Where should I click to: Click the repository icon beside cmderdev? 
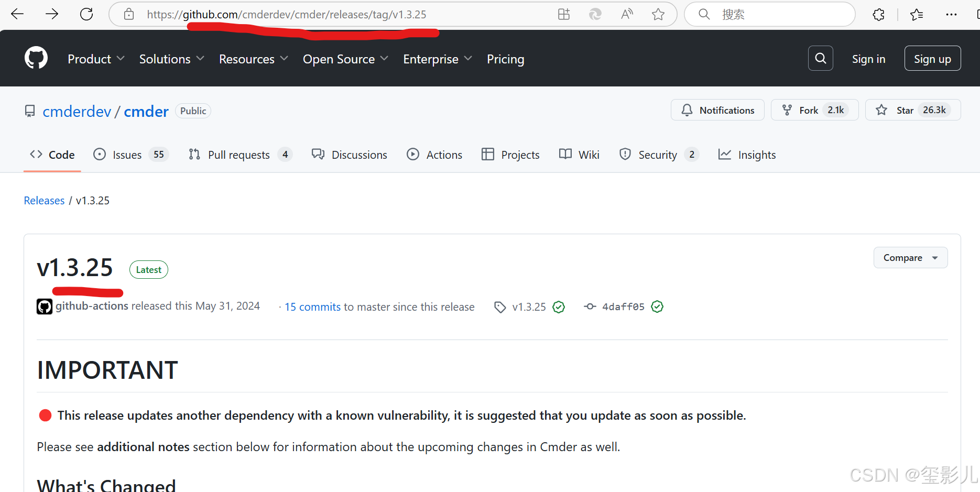[x=30, y=111]
